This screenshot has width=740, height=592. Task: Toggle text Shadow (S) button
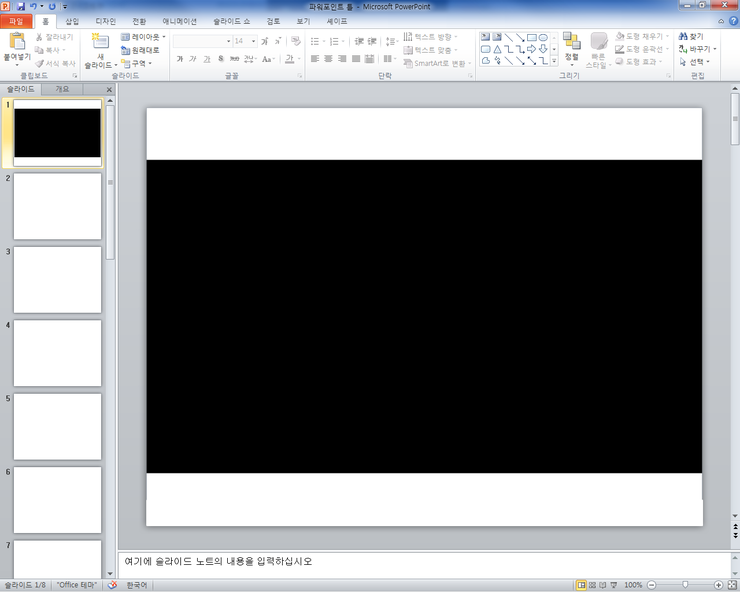(x=220, y=59)
